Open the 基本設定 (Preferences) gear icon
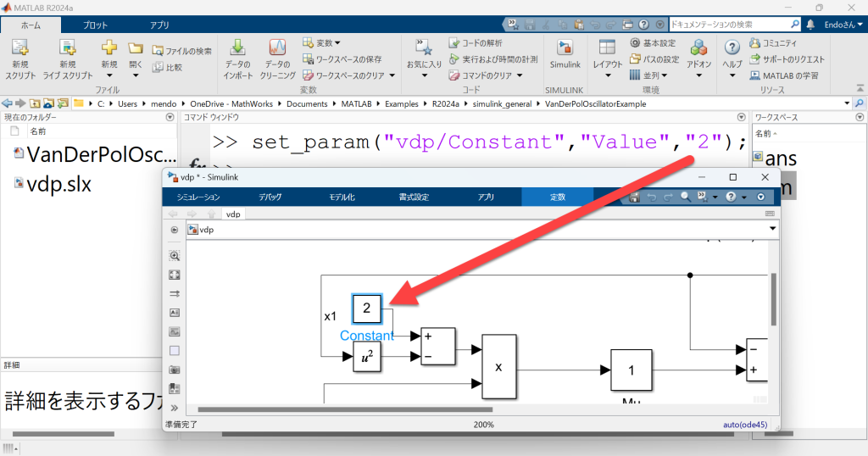Screen dimensions: 868x456 [x=636, y=42]
